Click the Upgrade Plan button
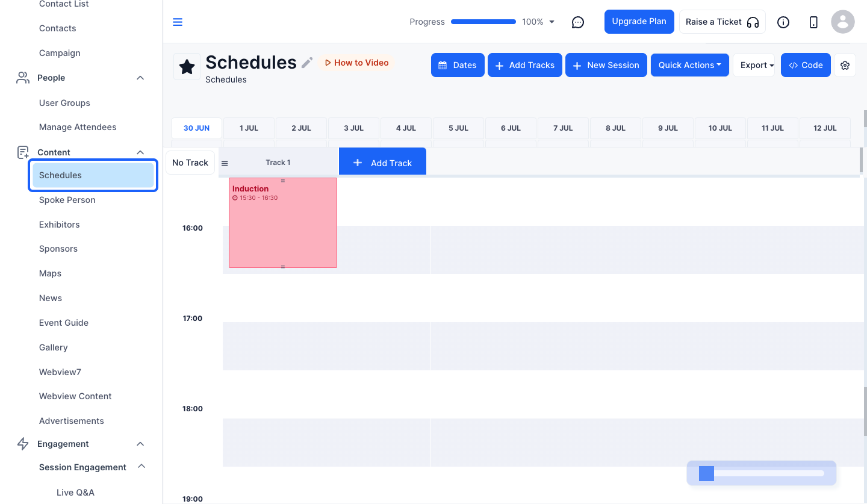The width and height of the screenshot is (867, 504). click(x=639, y=22)
